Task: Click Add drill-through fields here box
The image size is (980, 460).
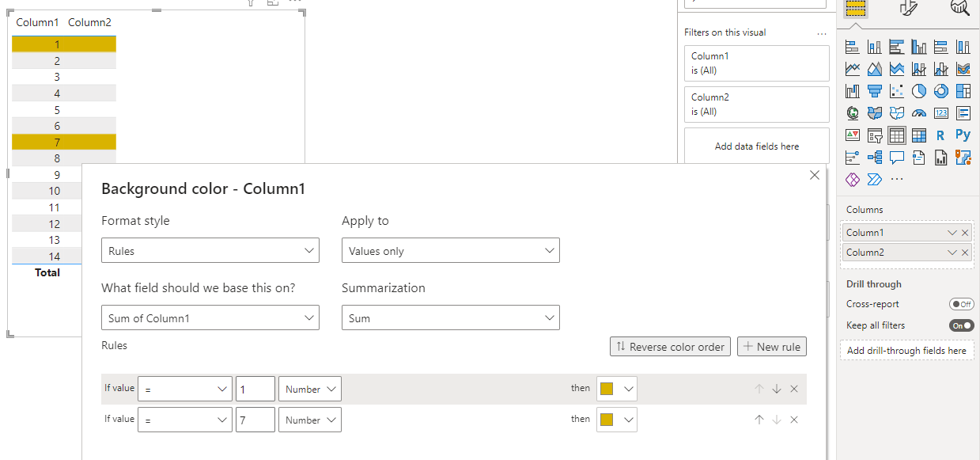Action: (906, 350)
